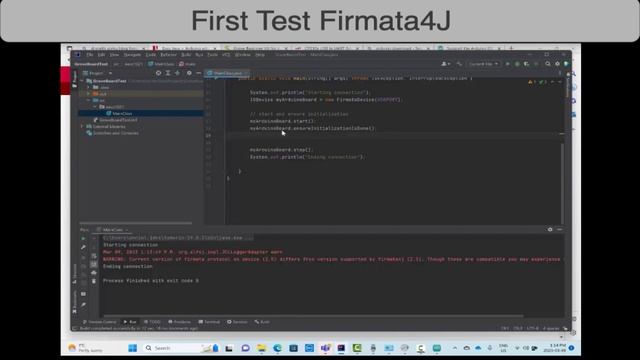Hide the Project tool window
The image size is (640, 360).
coord(198,73)
